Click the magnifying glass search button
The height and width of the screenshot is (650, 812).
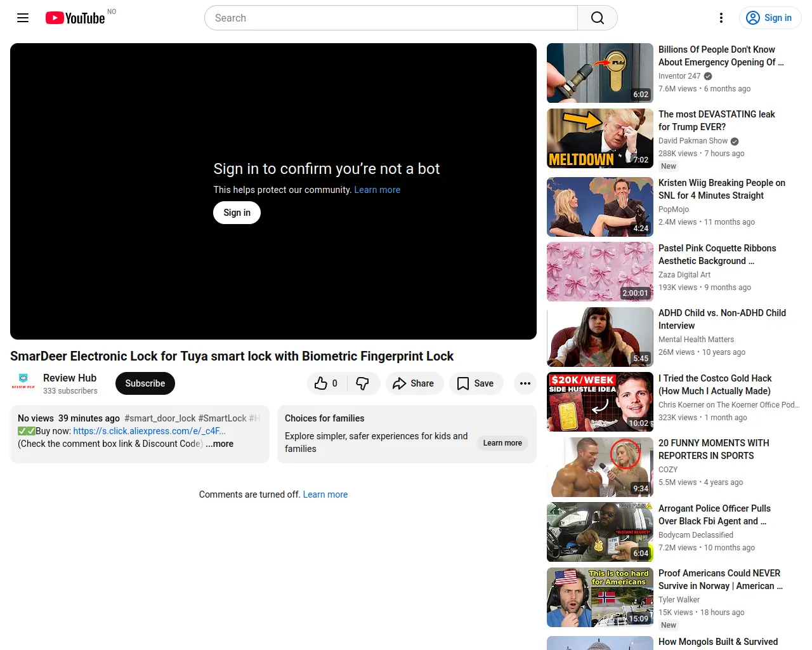(597, 18)
